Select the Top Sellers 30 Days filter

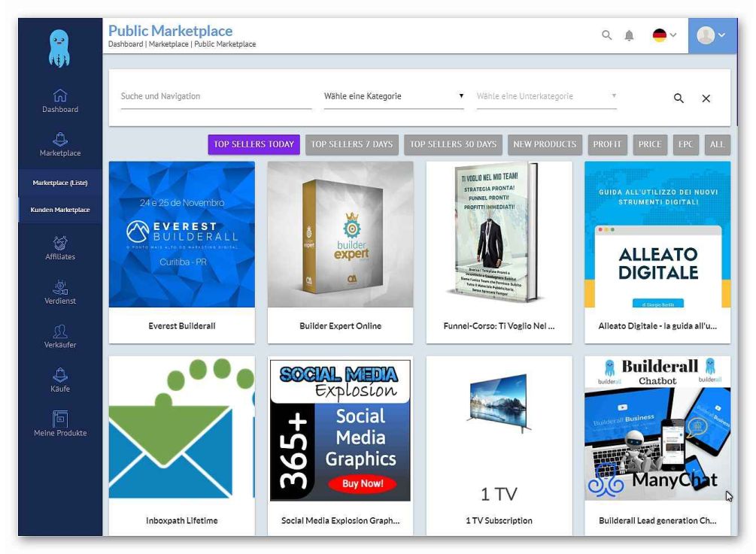(453, 144)
